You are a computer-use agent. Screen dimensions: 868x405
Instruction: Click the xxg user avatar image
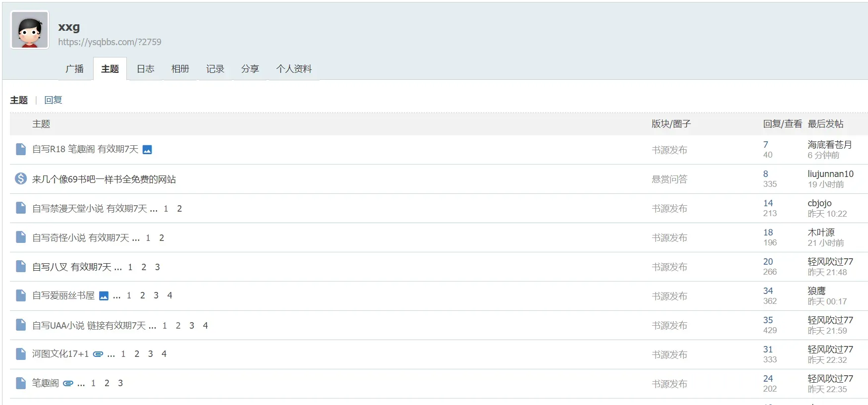click(x=30, y=30)
